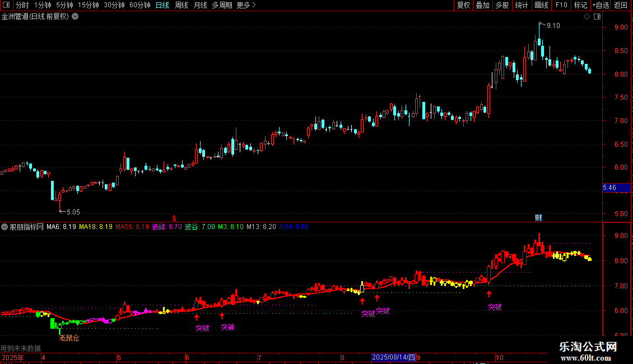Screen dimensions: 633x364
Task: Open the 复权 adjustment menu
Action: tap(463, 5)
